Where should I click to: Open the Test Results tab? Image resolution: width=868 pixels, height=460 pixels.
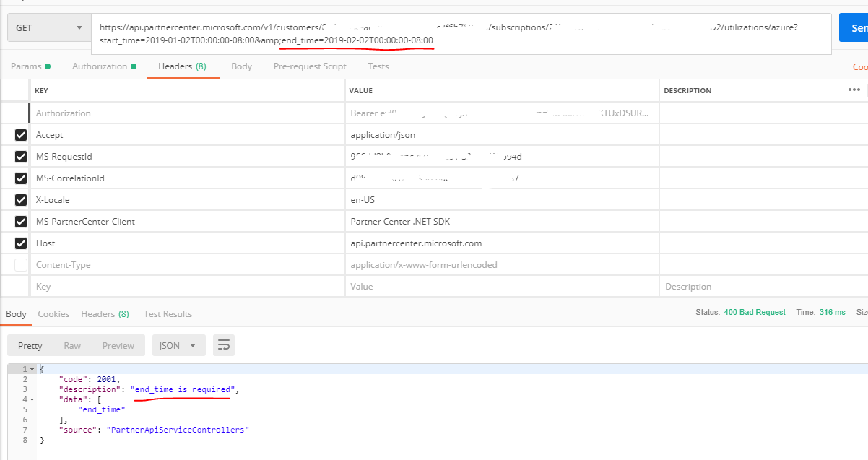168,313
